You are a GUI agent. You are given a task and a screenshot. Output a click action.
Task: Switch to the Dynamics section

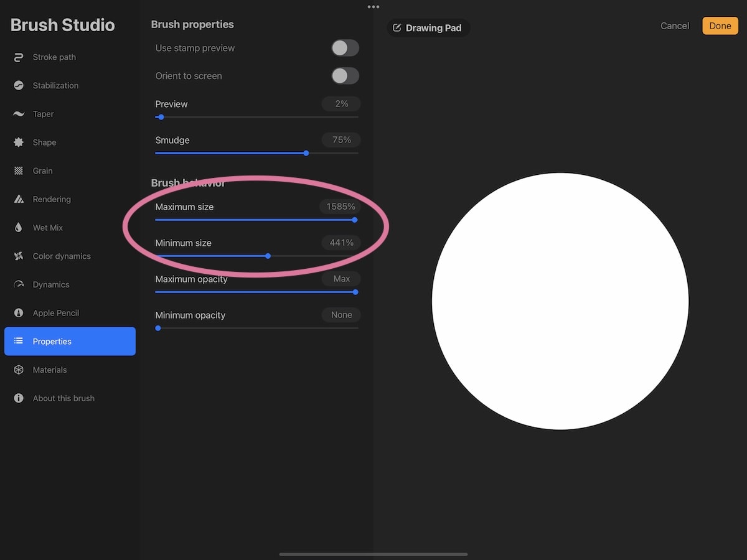51,285
